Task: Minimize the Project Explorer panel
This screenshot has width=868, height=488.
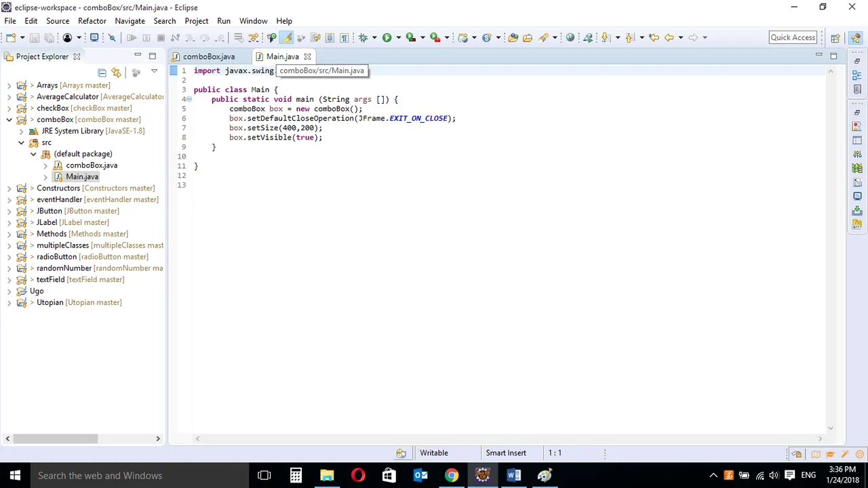Action: [x=138, y=56]
